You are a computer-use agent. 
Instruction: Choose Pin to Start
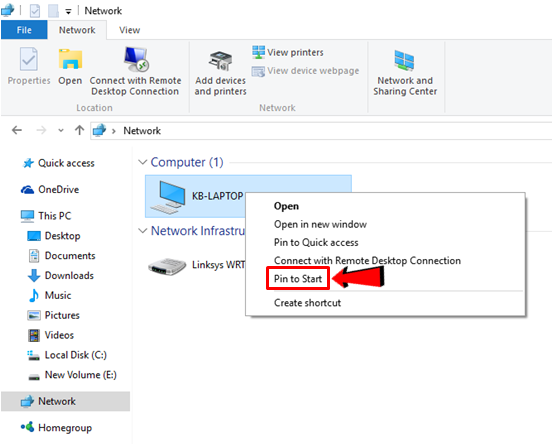coord(298,279)
